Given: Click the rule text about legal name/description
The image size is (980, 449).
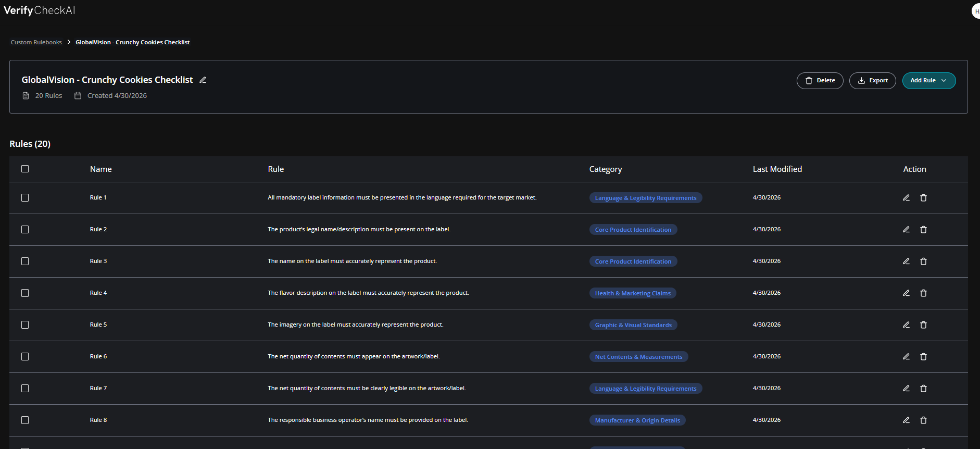Looking at the screenshot, I should tap(359, 230).
